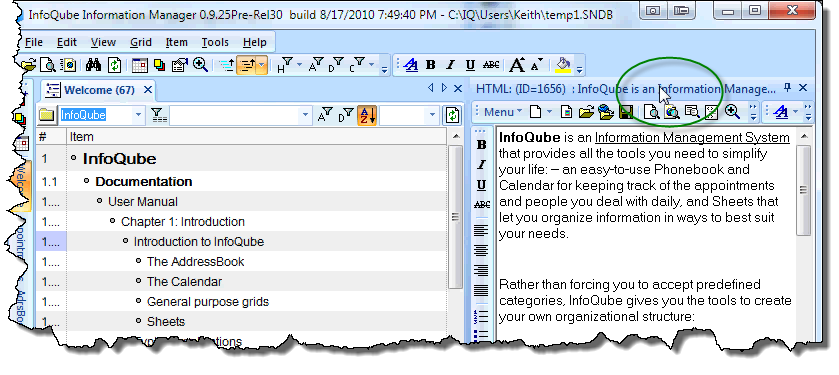The width and height of the screenshot is (839, 375).
Task: Toggle the A-Z sort button in grid toolbar
Action: click(367, 115)
